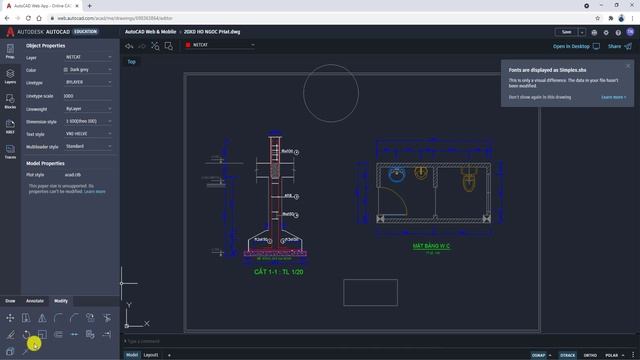The height and width of the screenshot is (360, 640).
Task: Expand the Color dropdown showing Dark grey
Action: click(x=88, y=70)
